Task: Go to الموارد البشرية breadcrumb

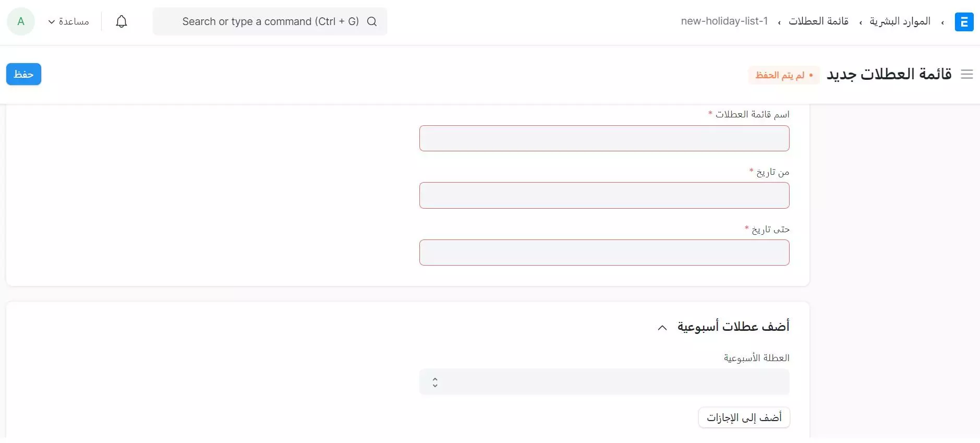Action: click(x=900, y=21)
